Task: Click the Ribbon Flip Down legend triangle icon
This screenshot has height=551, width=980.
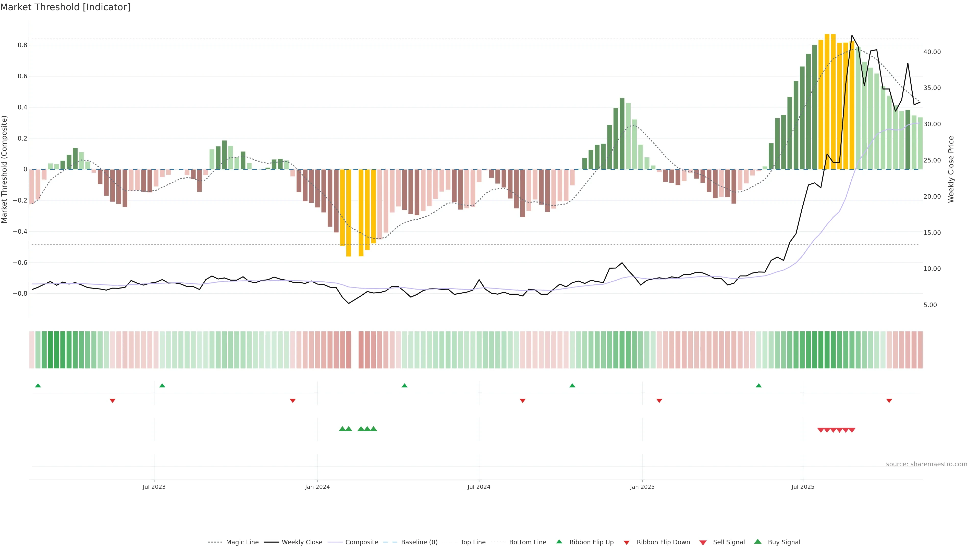Action: pos(627,543)
